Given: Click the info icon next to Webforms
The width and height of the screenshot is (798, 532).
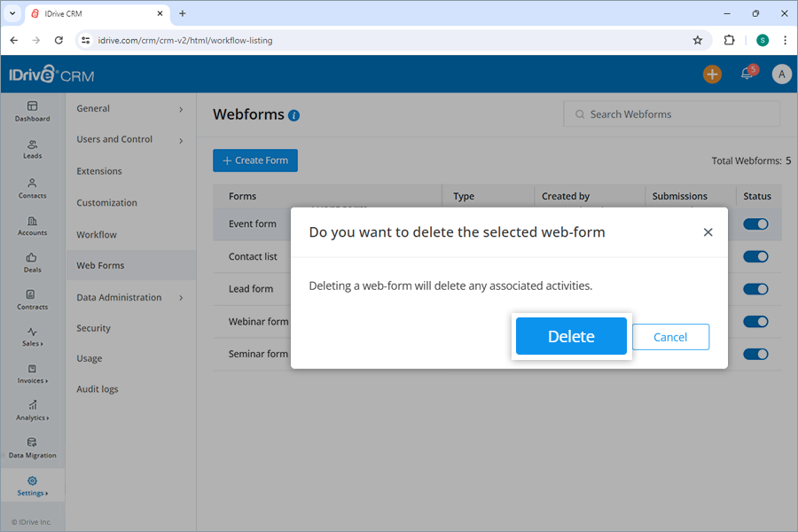Looking at the screenshot, I should click(293, 115).
